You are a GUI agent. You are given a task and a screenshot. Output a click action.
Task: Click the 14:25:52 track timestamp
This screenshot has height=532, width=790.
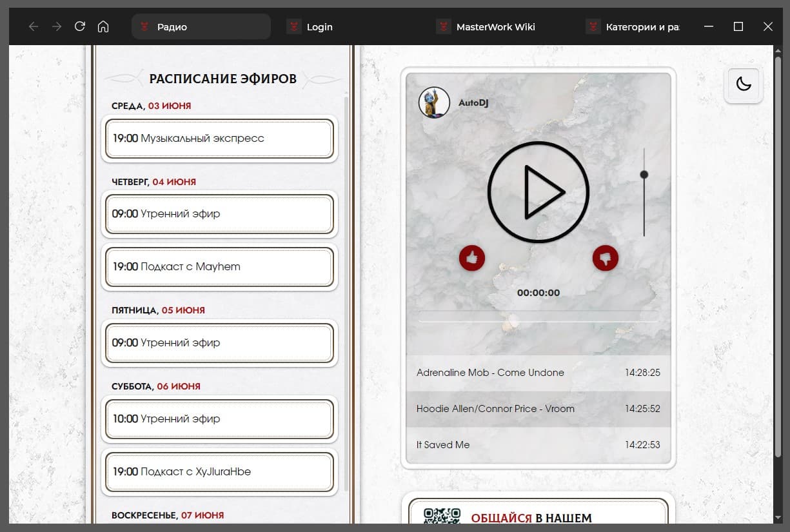click(x=642, y=409)
